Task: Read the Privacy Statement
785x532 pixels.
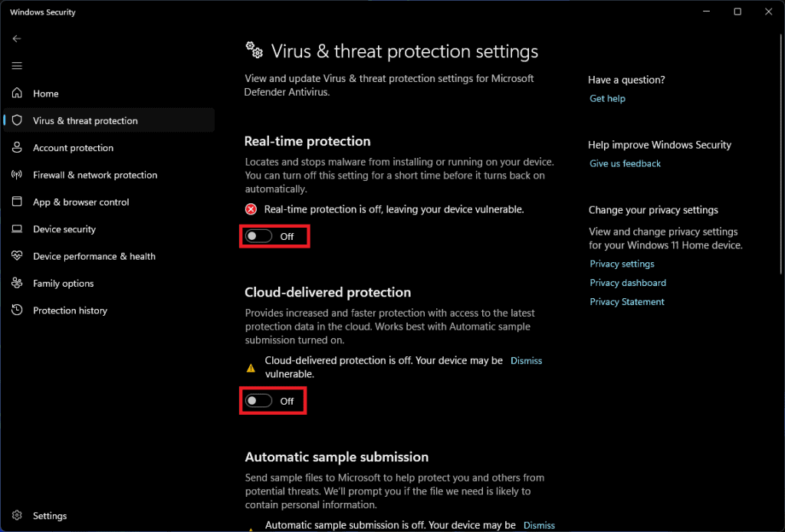Action: (627, 301)
